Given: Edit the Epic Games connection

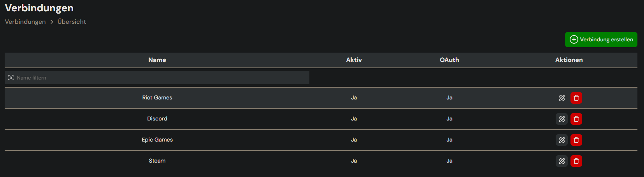Looking at the screenshot, I should [x=562, y=140].
